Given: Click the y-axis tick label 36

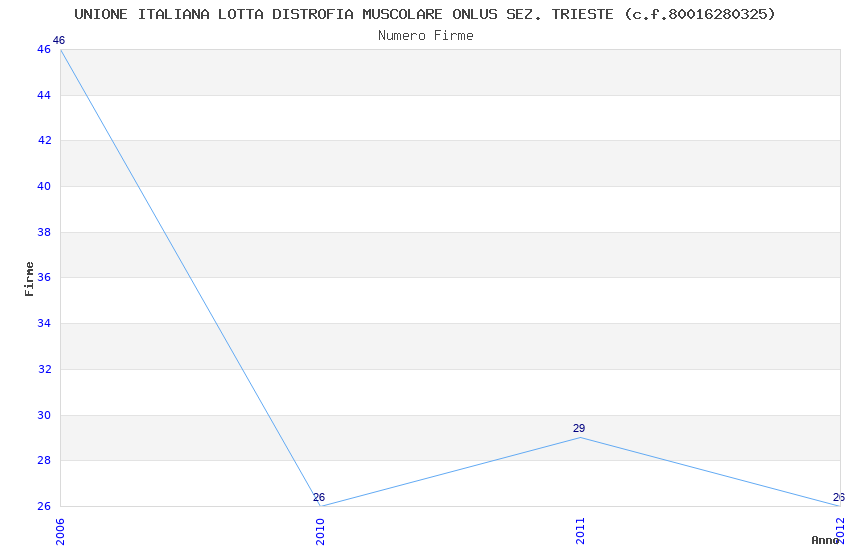Looking at the screenshot, I should pos(44,277).
